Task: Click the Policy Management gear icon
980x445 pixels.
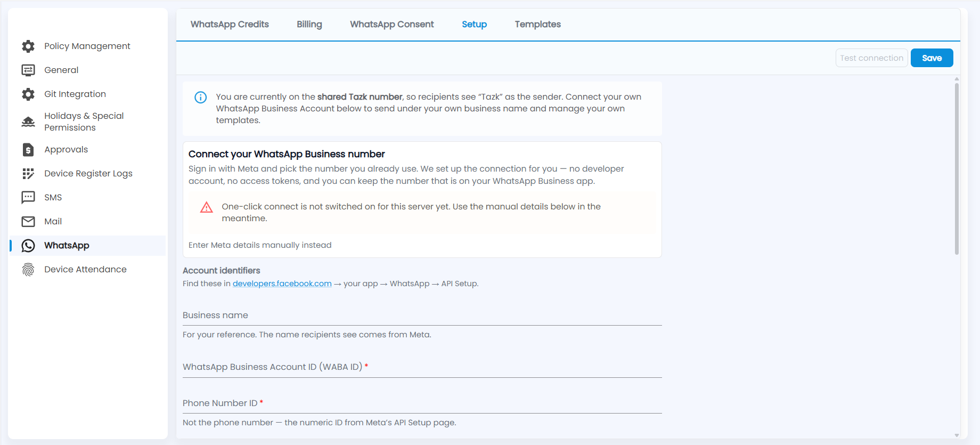Action: point(28,46)
